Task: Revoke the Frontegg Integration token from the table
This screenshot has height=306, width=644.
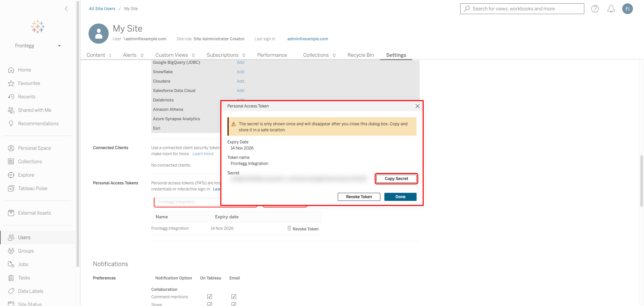Action: (x=303, y=229)
